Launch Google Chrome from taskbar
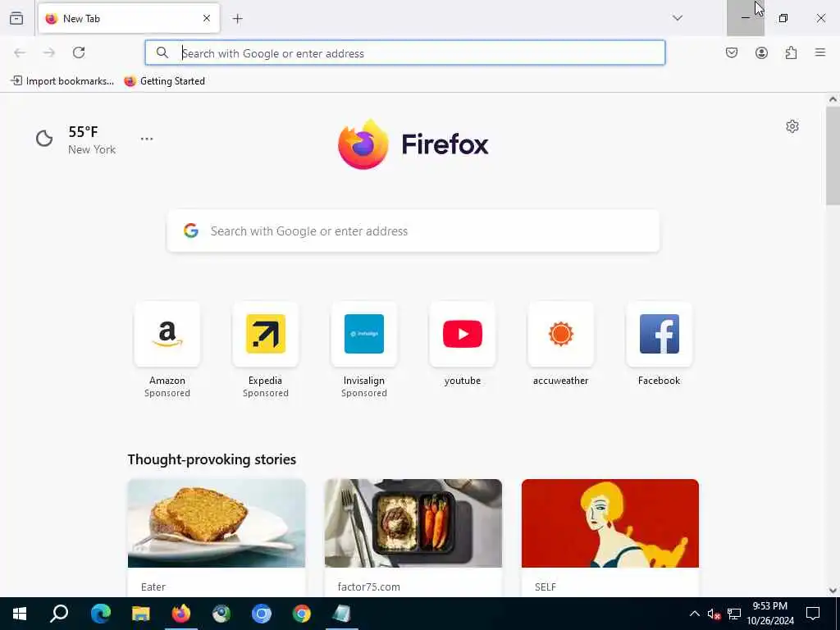This screenshot has height=630, width=840. click(x=302, y=614)
